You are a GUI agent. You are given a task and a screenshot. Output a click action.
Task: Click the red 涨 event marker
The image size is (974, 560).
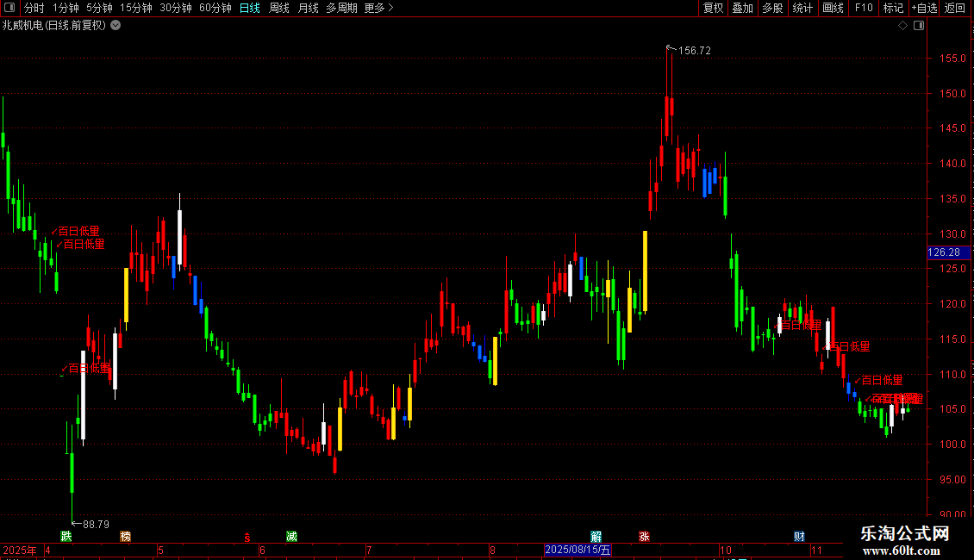pyautogui.click(x=644, y=537)
